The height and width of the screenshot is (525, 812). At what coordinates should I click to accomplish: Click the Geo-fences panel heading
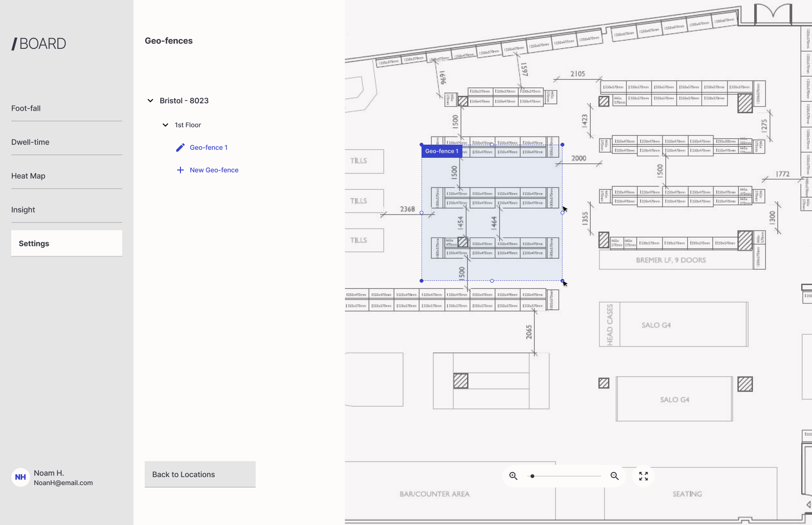[x=169, y=41]
